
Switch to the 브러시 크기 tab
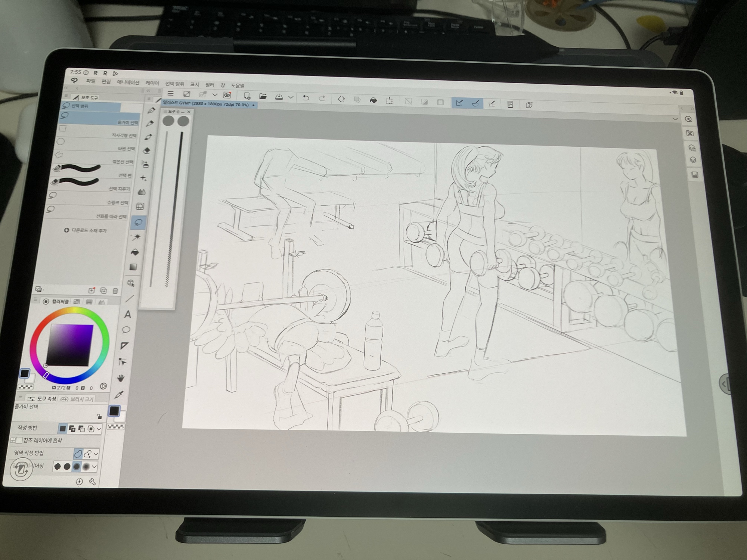[78, 399]
